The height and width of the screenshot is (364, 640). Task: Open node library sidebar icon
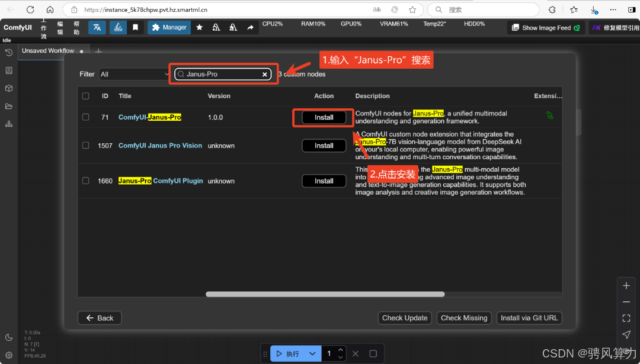8,70
